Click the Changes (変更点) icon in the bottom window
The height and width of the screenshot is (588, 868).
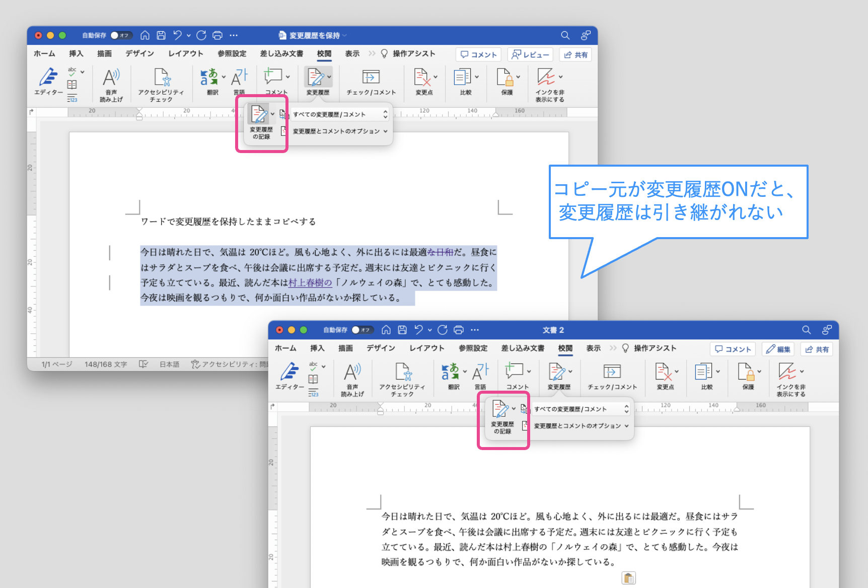[662, 373]
